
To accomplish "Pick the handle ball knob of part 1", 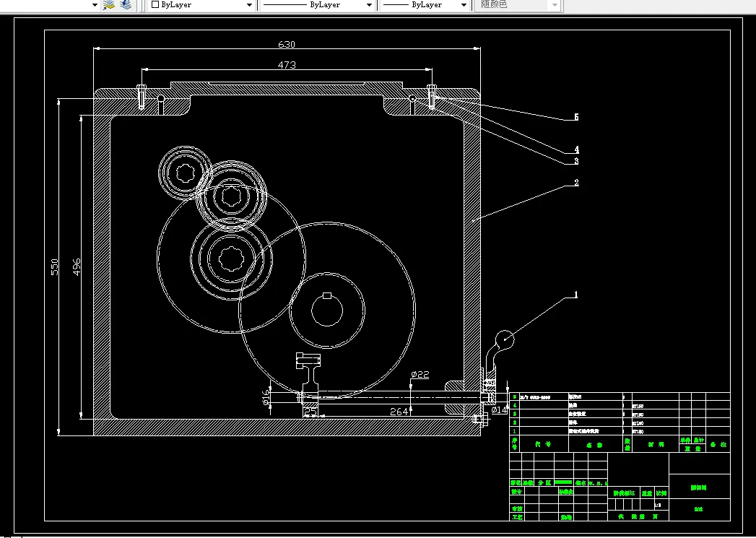I will click(505, 339).
